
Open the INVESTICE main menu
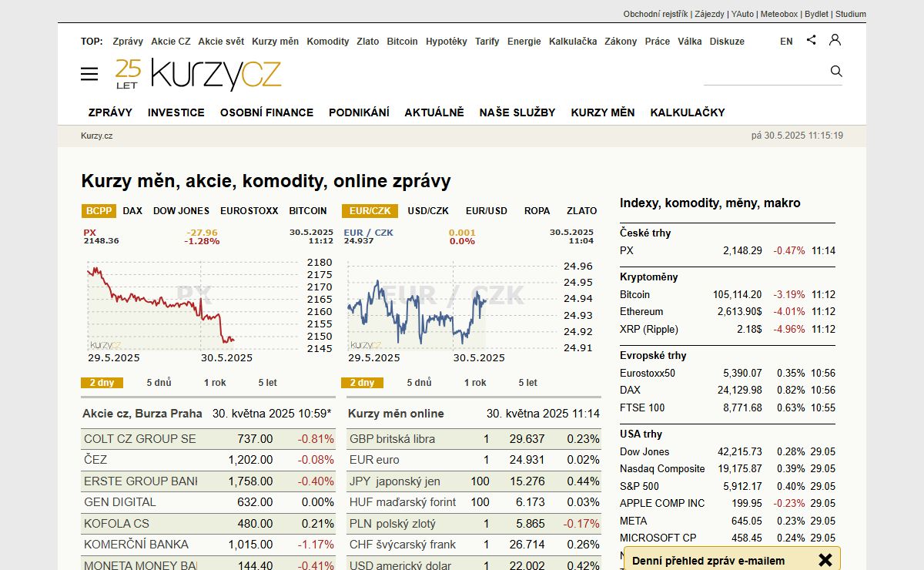pos(176,112)
